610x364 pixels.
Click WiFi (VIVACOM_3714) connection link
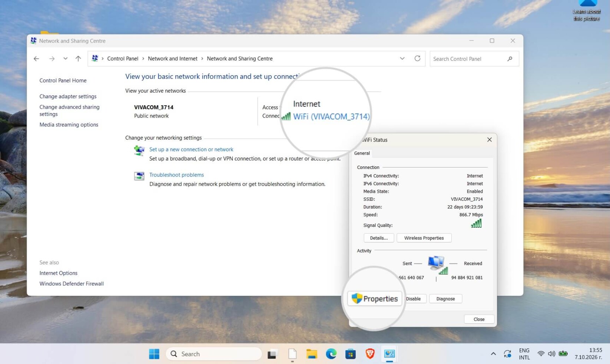coord(331,116)
